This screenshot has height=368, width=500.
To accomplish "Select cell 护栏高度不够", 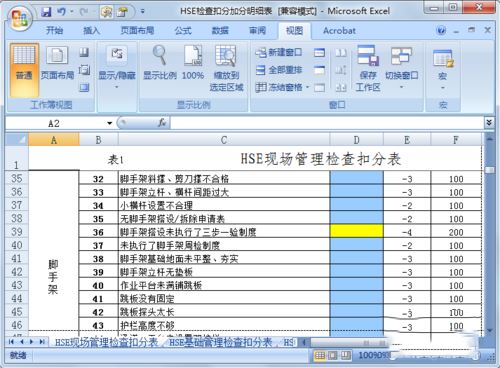I will point(224,325).
